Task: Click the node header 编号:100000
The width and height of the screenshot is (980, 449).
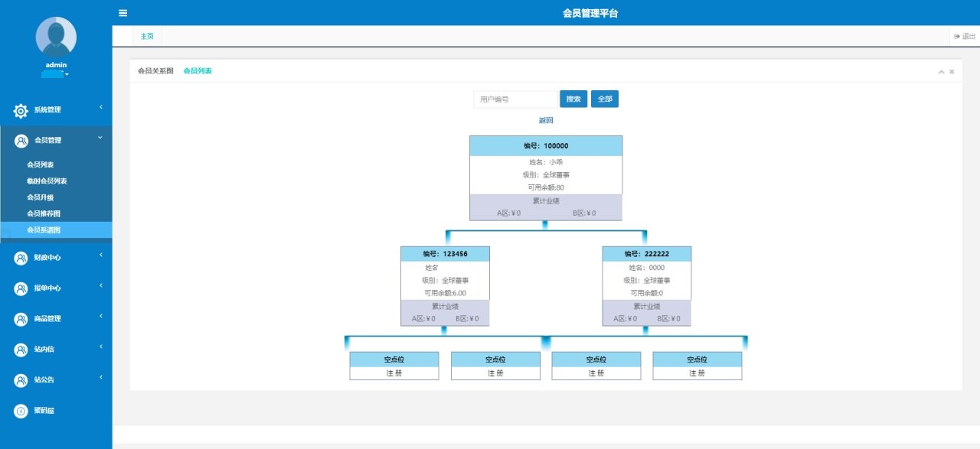Action: pos(546,145)
